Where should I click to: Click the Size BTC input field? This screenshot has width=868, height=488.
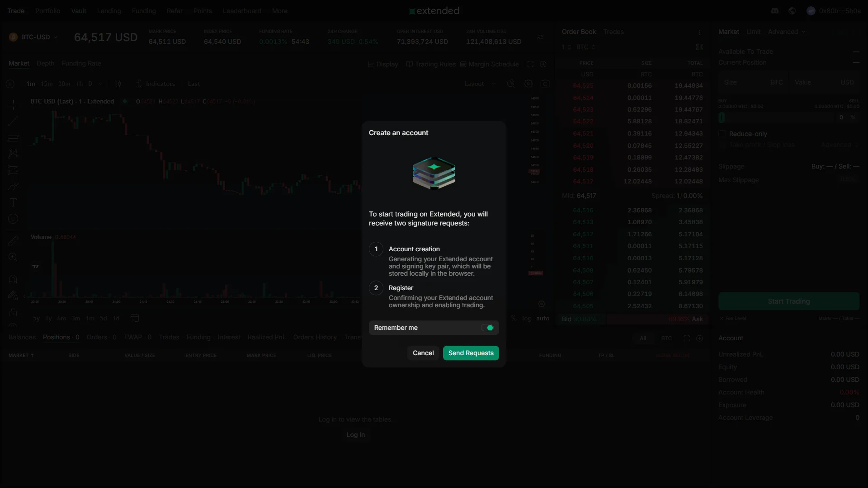point(754,82)
